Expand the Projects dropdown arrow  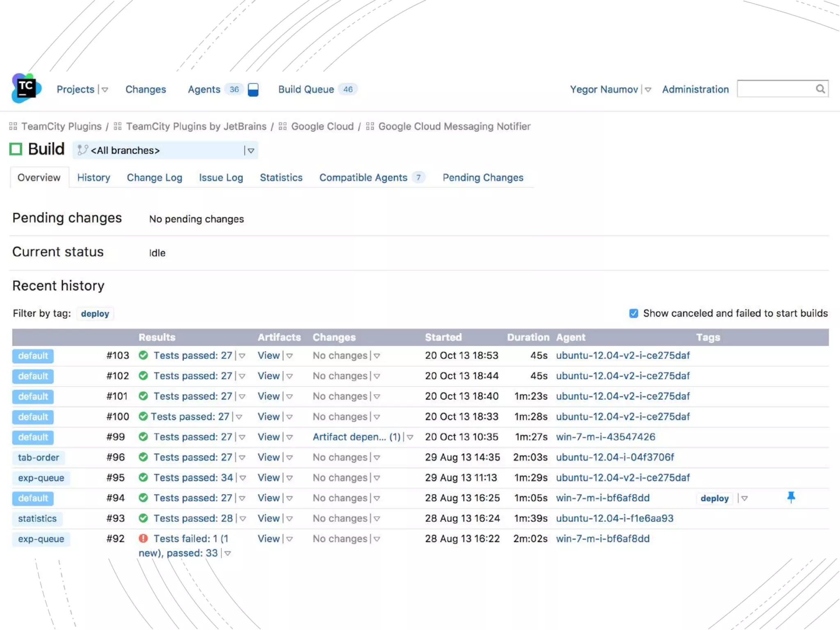pos(105,90)
